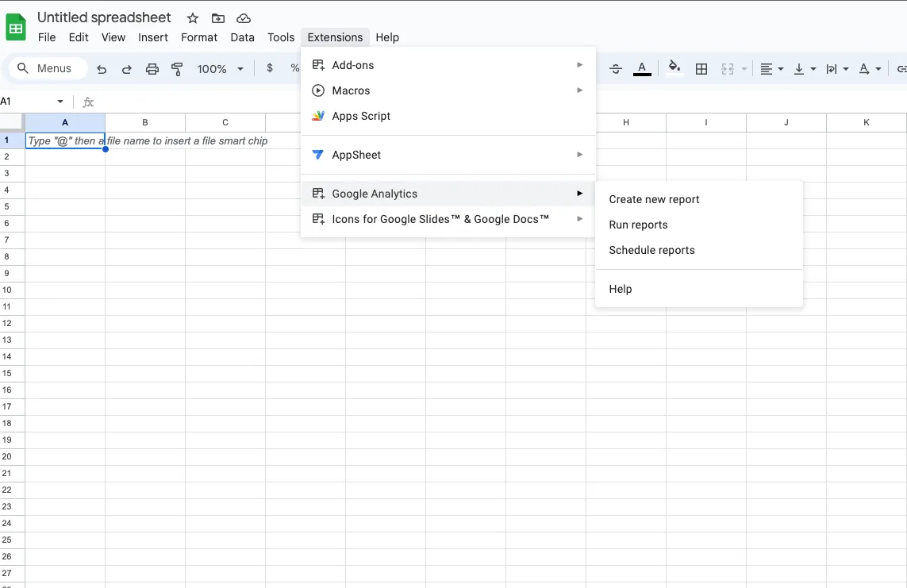Click the move to folder icon

[x=218, y=18]
